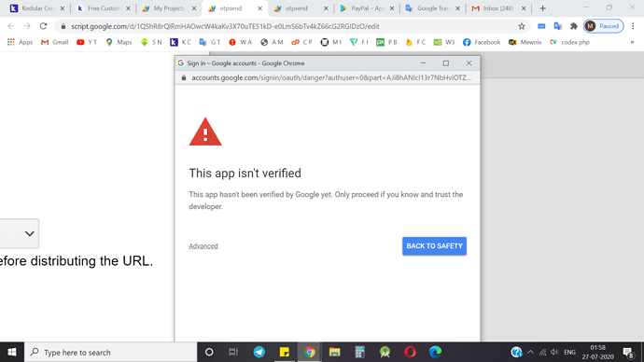Open Opera browser from the taskbar
Image resolution: width=644 pixels, height=362 pixels.
point(410,352)
